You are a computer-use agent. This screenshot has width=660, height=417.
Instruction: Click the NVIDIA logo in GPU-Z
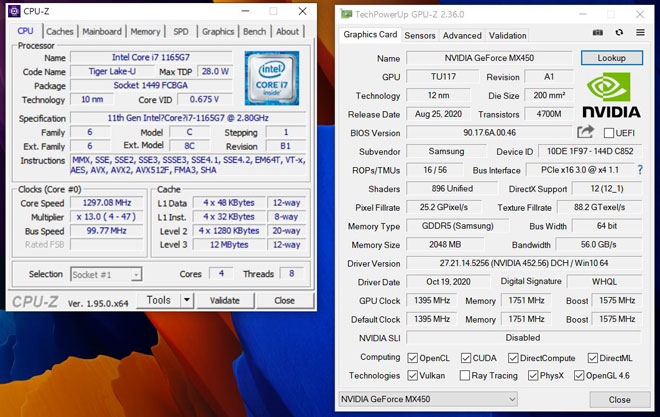[611, 95]
